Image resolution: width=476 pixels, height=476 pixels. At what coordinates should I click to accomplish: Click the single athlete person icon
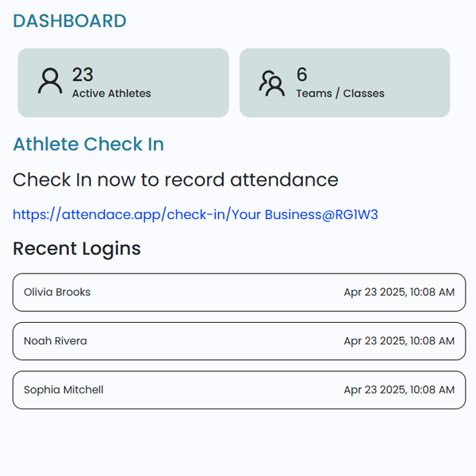point(50,82)
